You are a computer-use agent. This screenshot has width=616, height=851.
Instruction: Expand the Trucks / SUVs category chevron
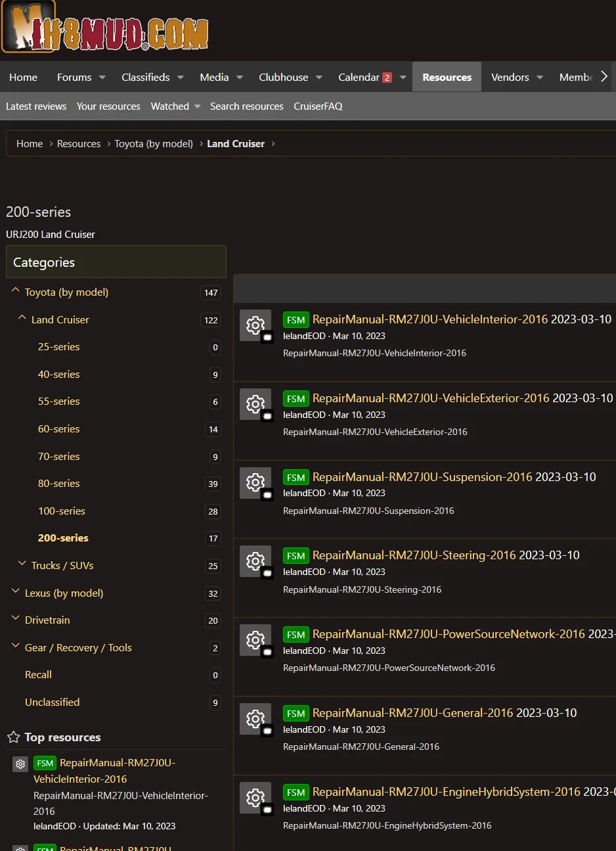coord(22,564)
